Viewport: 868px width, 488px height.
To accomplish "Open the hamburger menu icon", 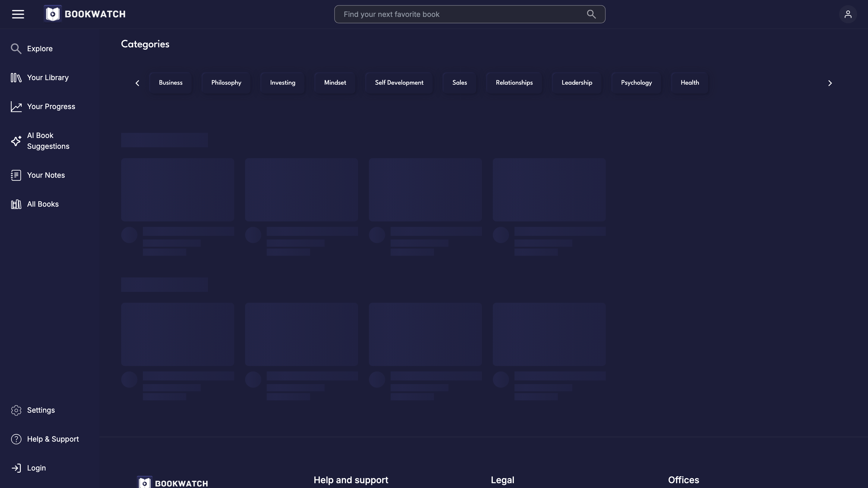I will click(x=18, y=14).
